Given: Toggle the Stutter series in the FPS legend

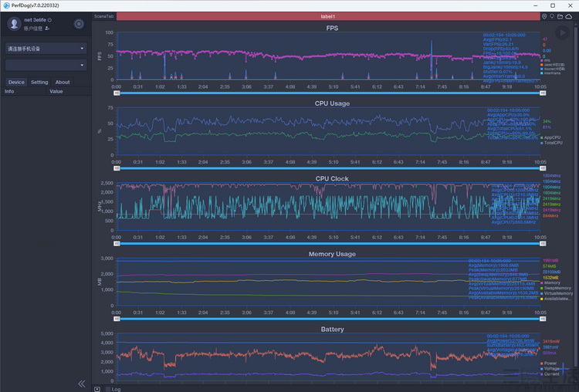Looking at the screenshot, I should coord(553,69).
